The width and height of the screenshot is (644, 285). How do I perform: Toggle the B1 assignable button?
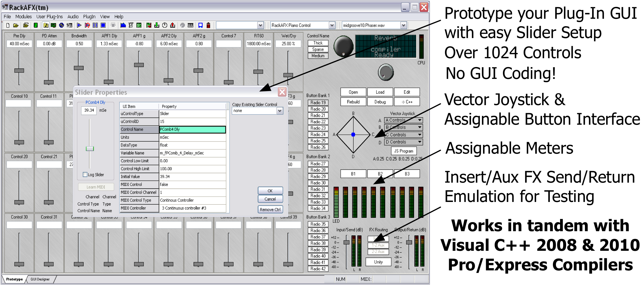click(x=353, y=174)
